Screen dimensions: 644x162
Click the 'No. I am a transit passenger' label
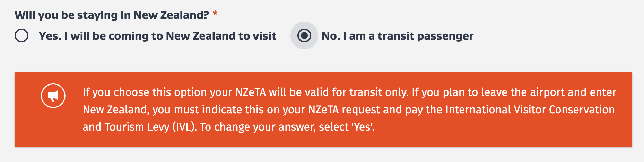397,36
